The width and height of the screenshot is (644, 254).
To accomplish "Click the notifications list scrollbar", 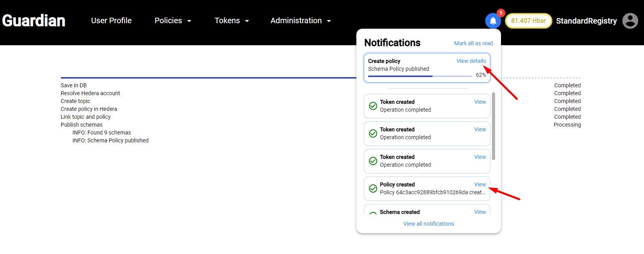I will click(494, 126).
